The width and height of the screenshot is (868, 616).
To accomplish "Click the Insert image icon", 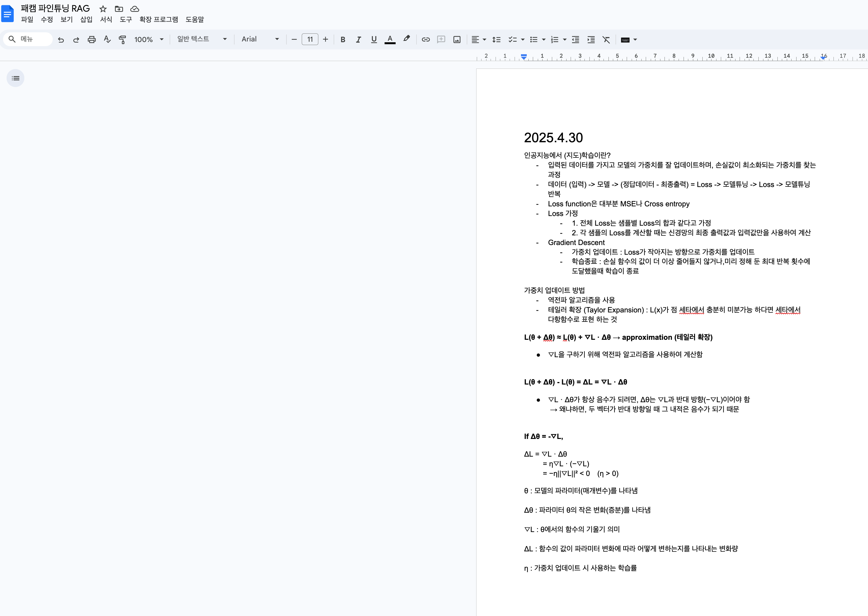I will 457,40.
